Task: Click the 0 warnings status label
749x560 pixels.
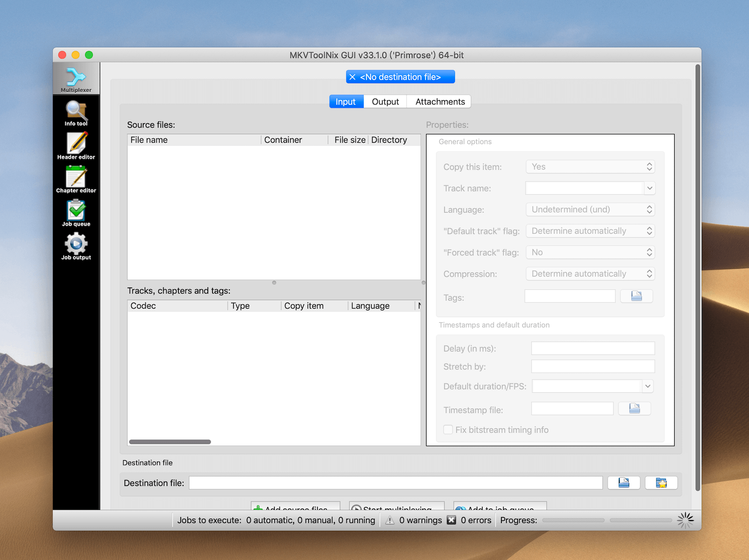Action: 420,520
